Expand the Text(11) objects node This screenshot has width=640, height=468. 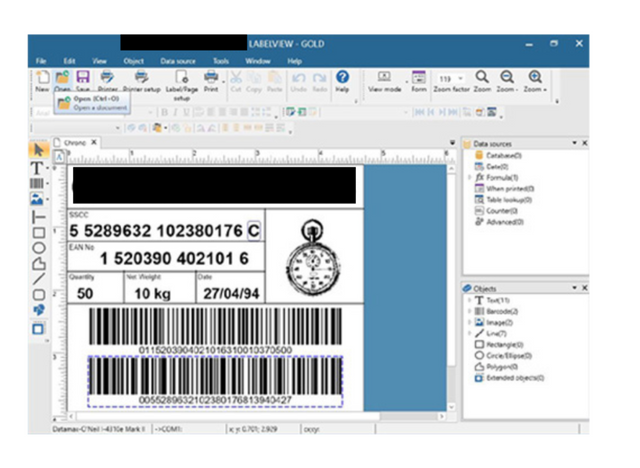[469, 300]
